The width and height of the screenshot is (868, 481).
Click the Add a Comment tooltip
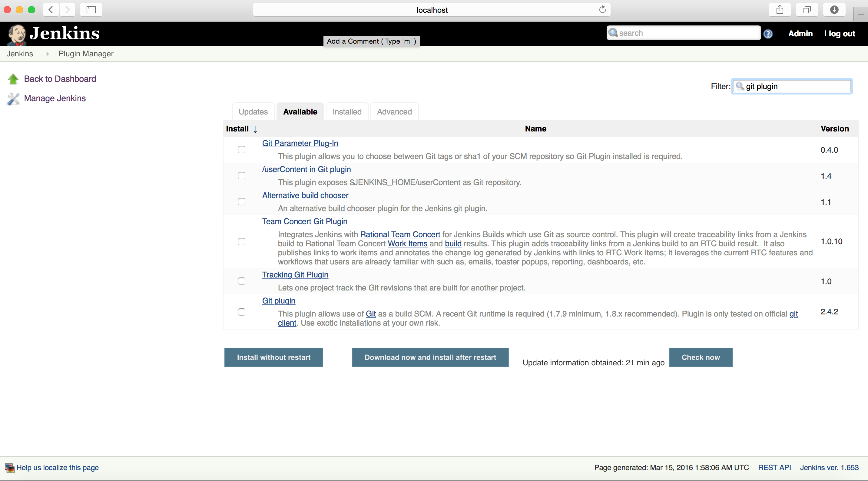point(371,41)
